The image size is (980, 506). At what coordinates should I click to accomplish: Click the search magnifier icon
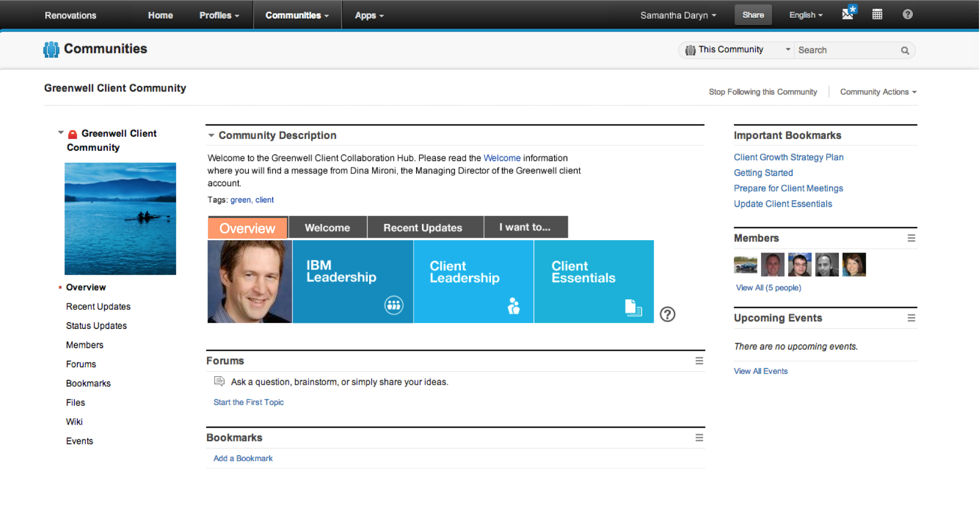pyautogui.click(x=905, y=50)
